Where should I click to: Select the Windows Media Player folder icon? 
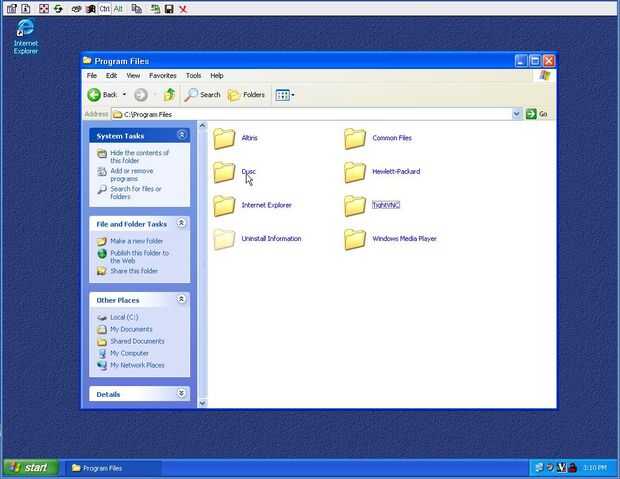coord(355,239)
